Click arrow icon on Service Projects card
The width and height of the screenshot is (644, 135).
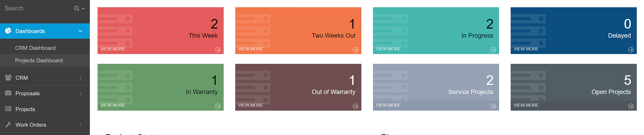[493, 106]
